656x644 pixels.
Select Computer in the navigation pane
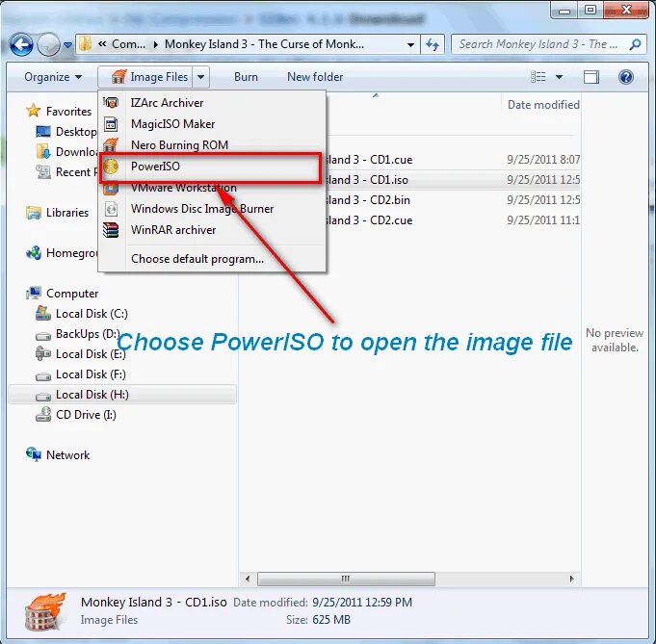point(72,294)
